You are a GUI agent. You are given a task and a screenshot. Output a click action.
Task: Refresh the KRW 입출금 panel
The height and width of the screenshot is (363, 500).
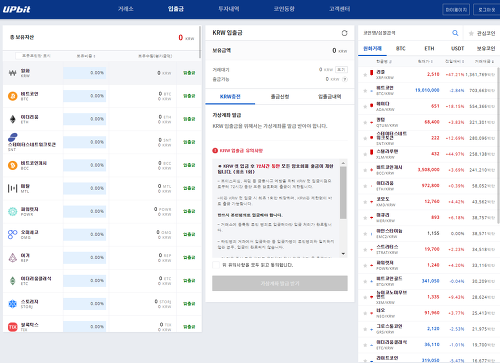[344, 33]
